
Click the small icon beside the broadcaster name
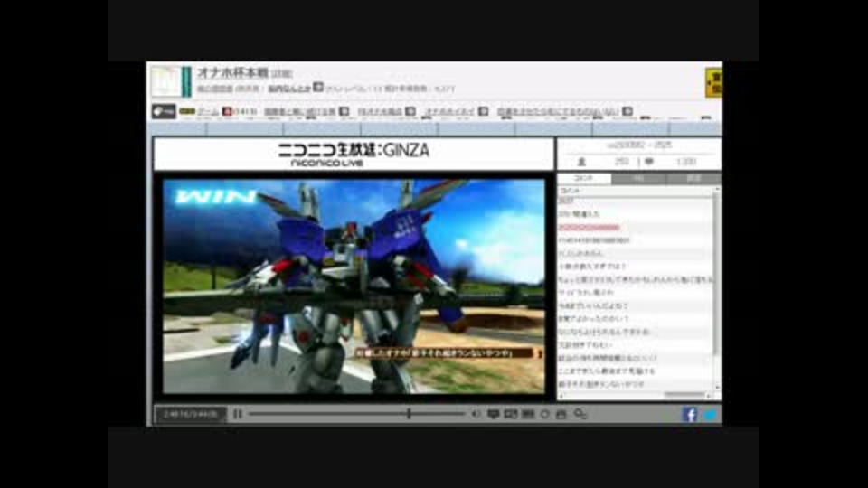click(317, 87)
